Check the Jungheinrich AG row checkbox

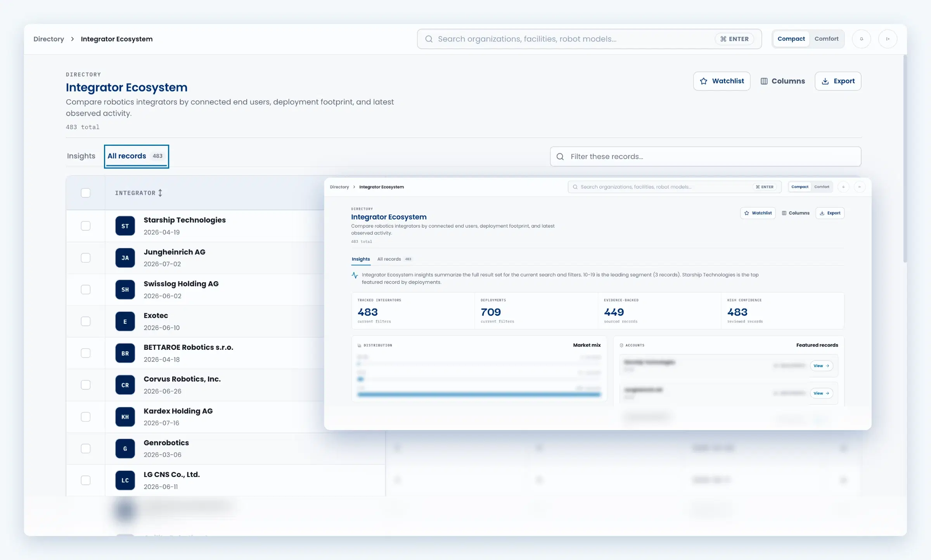pos(86,258)
